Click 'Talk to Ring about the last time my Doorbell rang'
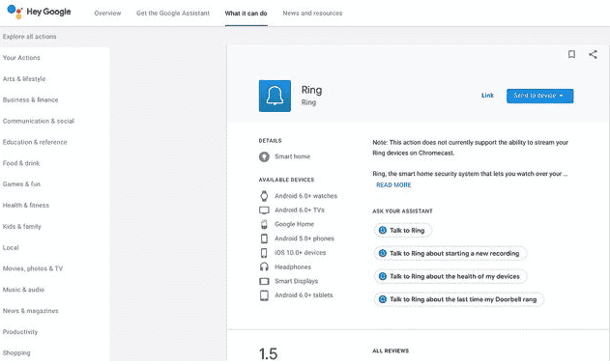The image size is (610, 364). [458, 299]
